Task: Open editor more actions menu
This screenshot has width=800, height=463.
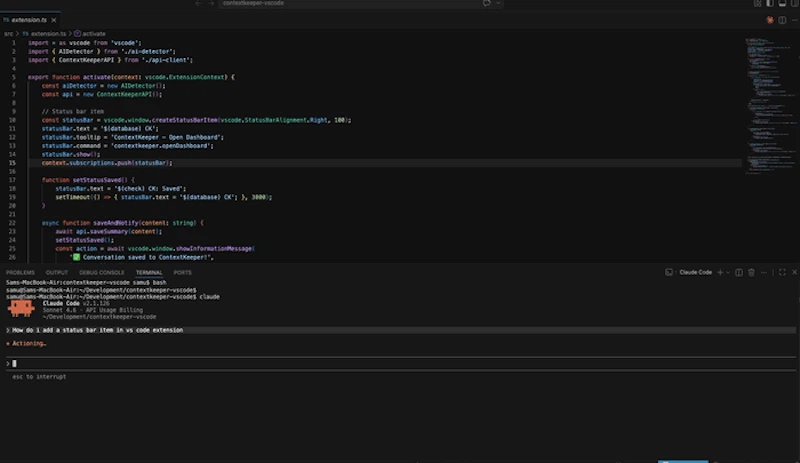Action: click(x=794, y=20)
